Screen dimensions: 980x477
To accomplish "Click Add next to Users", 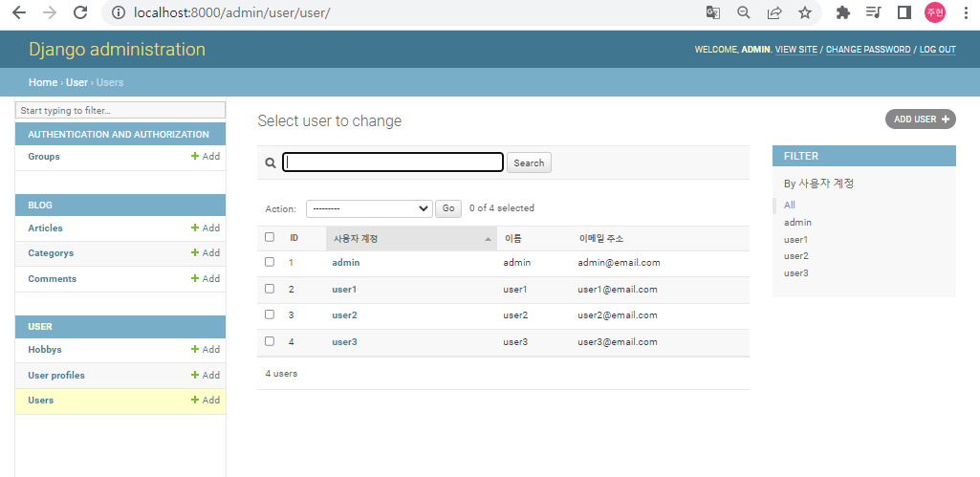I will (x=206, y=401).
